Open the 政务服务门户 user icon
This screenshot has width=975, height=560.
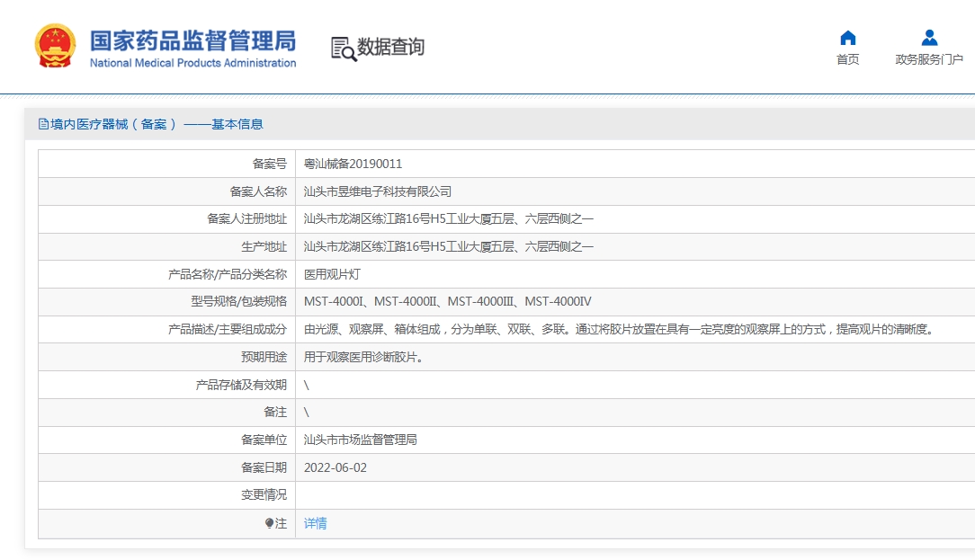click(x=929, y=38)
